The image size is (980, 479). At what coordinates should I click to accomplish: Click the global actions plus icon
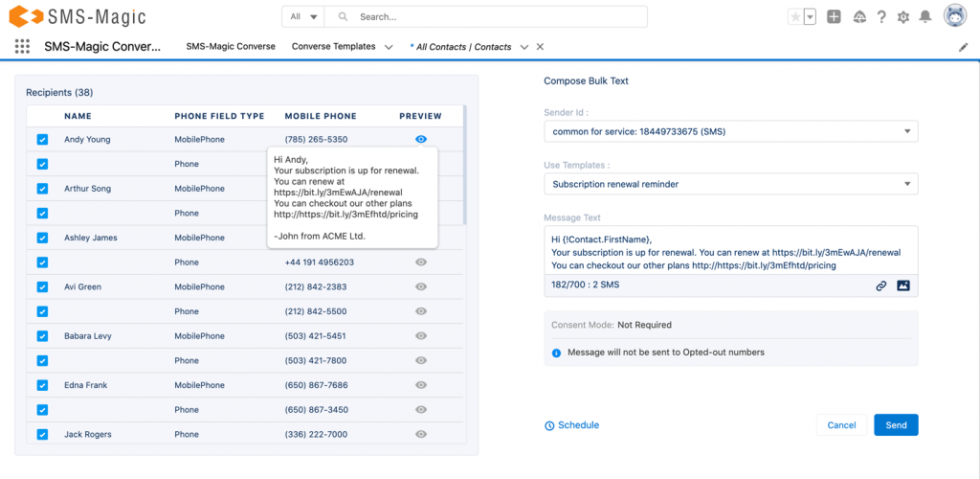pyautogui.click(x=834, y=17)
